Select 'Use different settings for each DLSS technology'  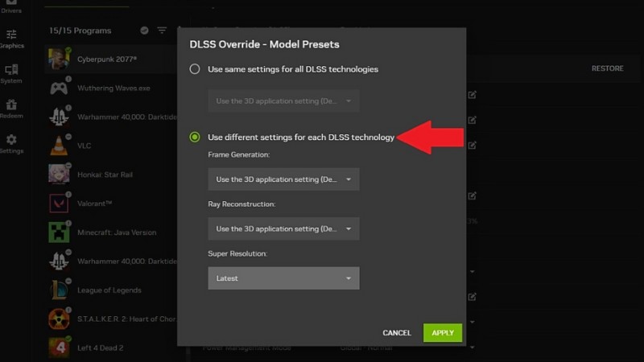pos(195,138)
